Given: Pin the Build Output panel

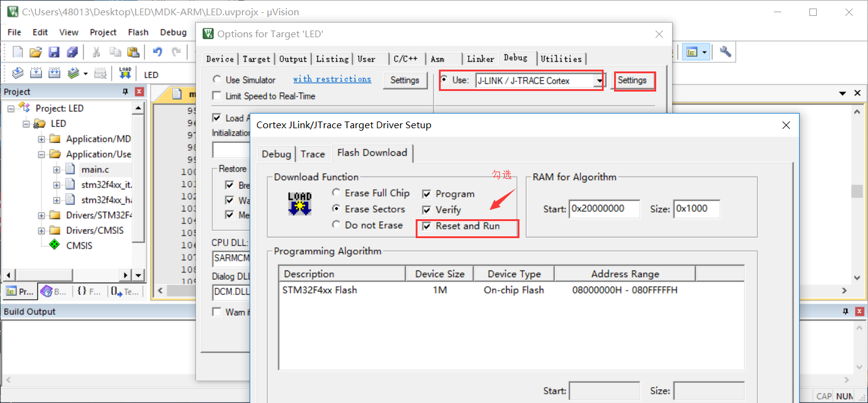Looking at the screenshot, I should 845,311.
